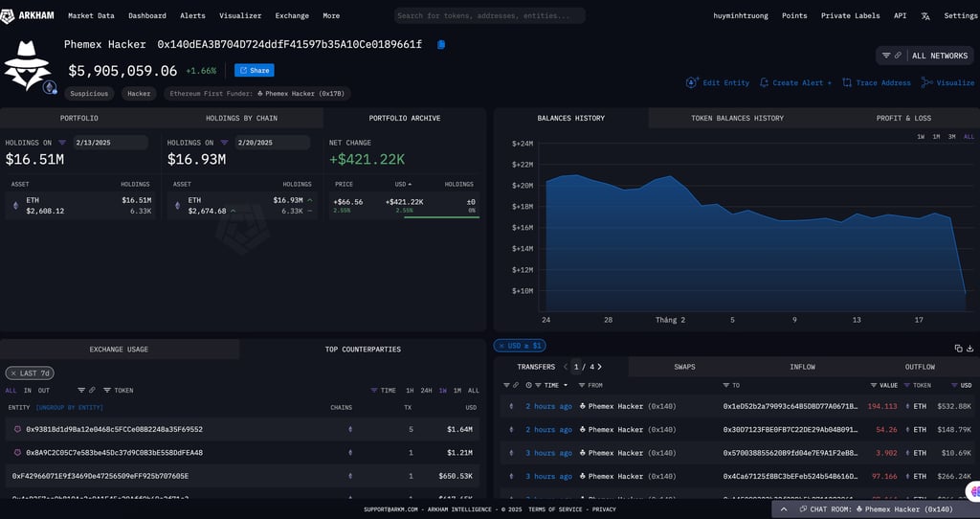Select 1W range on balances chart
Screen dimensions: 980x519
[x=921, y=136]
